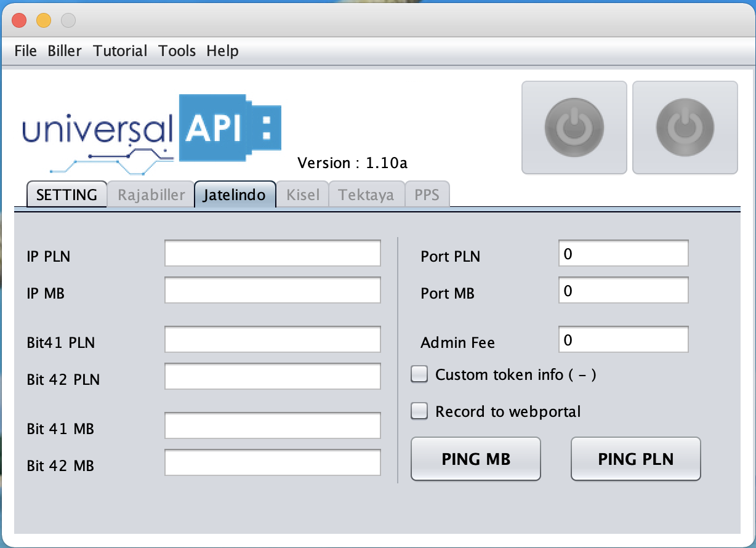Open the Help menu
756x548 pixels.
pos(222,51)
